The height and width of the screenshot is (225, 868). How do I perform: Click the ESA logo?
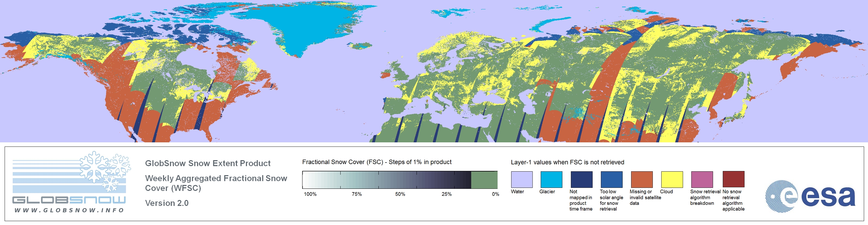tap(810, 196)
